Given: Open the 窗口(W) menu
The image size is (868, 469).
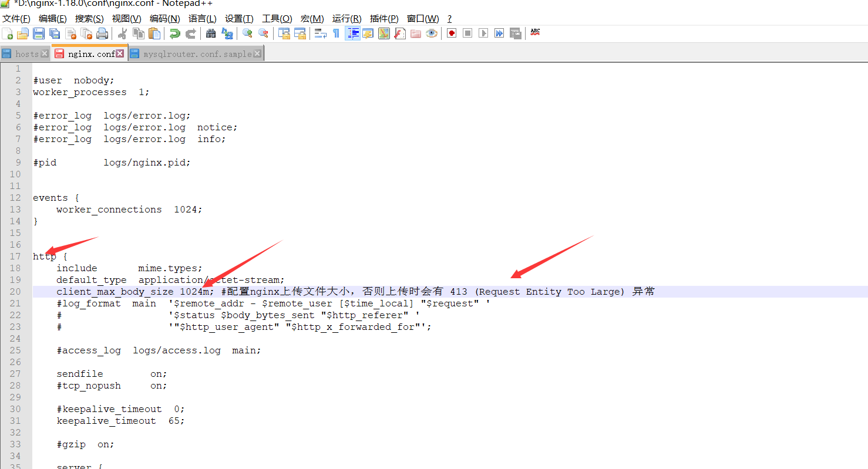Looking at the screenshot, I should (423, 19).
